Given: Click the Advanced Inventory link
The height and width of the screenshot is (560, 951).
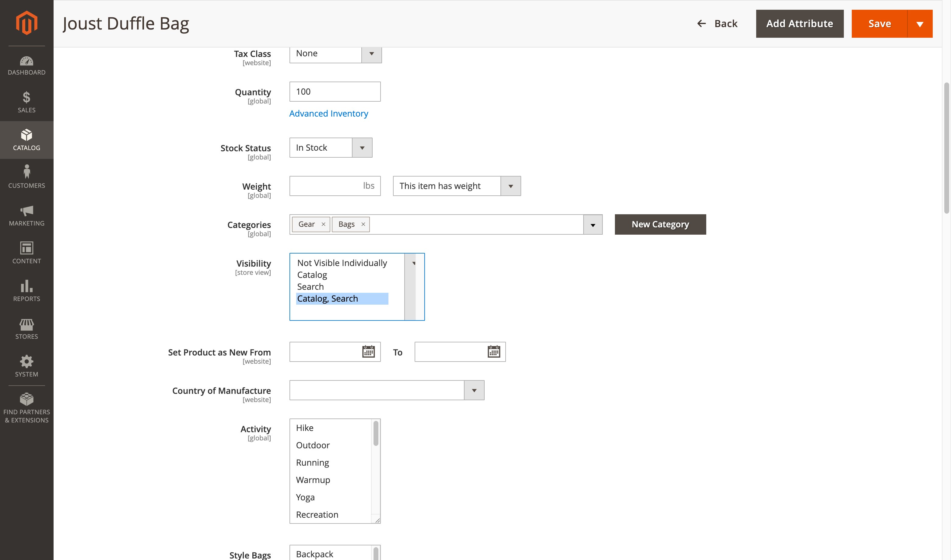Looking at the screenshot, I should (x=328, y=114).
